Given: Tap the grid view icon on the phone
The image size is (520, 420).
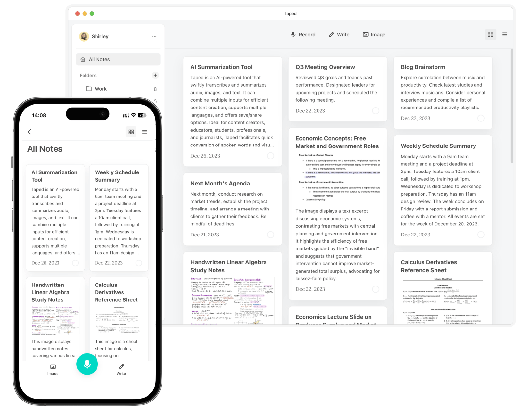Looking at the screenshot, I should tap(131, 132).
